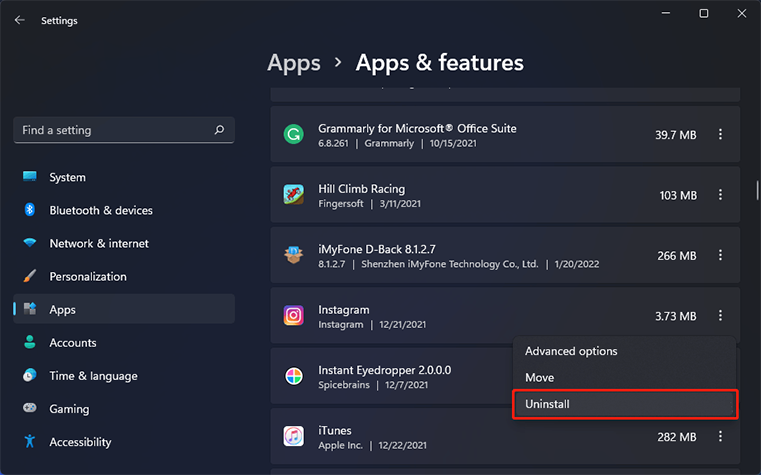
Task: Open System settings in the sidebar
Action: coord(124,177)
